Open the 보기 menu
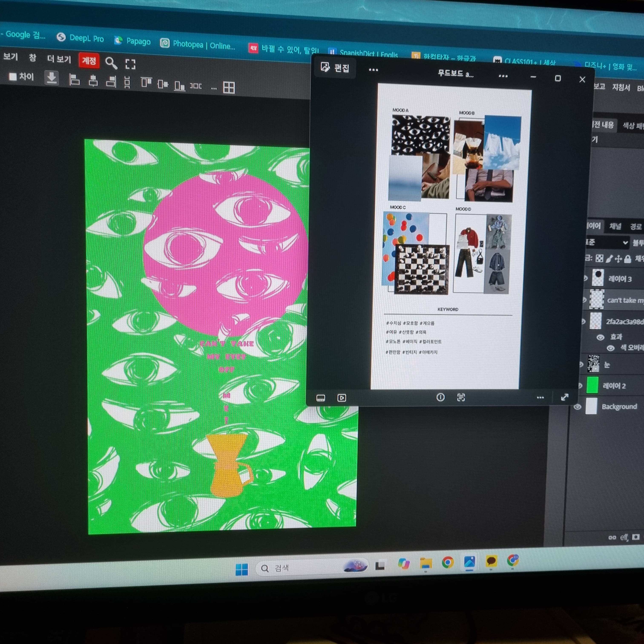 (x=10, y=56)
